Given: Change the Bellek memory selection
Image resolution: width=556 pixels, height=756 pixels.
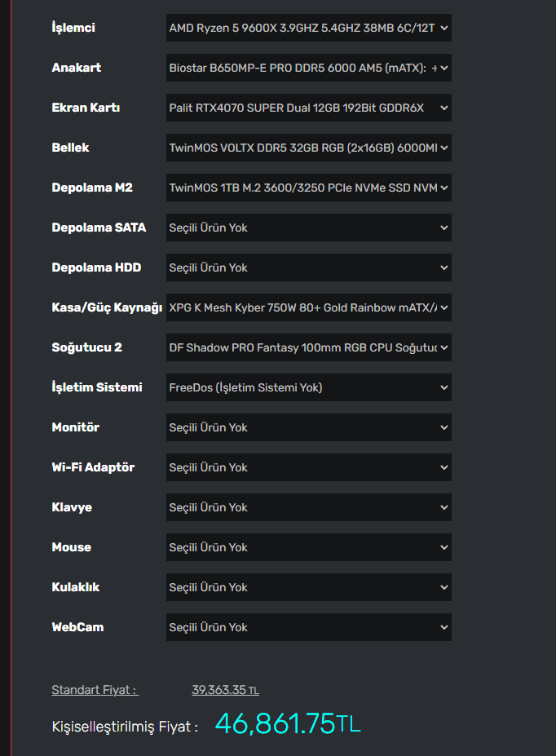Looking at the screenshot, I should click(x=308, y=148).
